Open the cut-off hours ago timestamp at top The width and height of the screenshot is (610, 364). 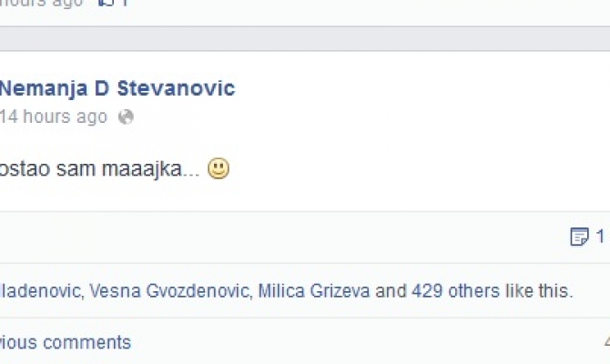pos(42,3)
